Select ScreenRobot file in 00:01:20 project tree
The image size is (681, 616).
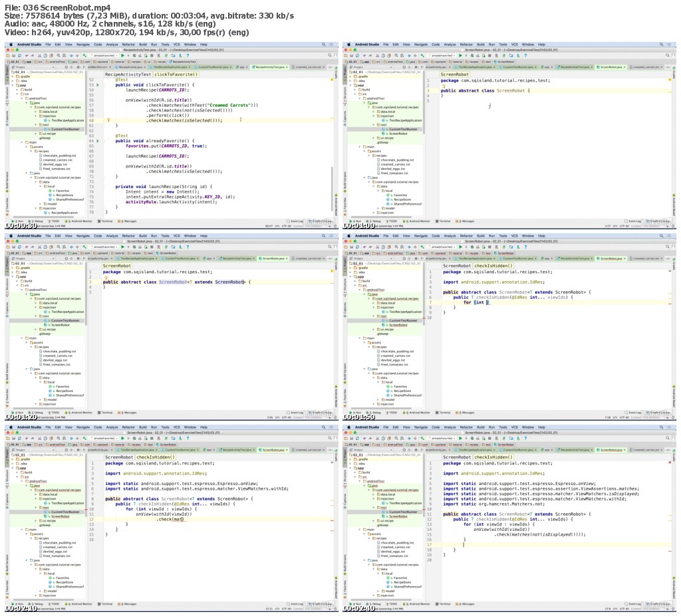(60, 325)
